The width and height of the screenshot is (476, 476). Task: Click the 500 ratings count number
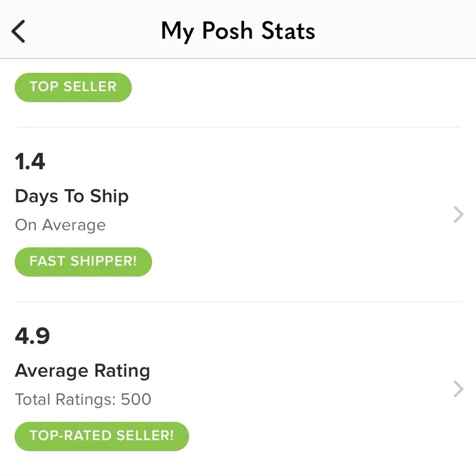[x=136, y=399]
